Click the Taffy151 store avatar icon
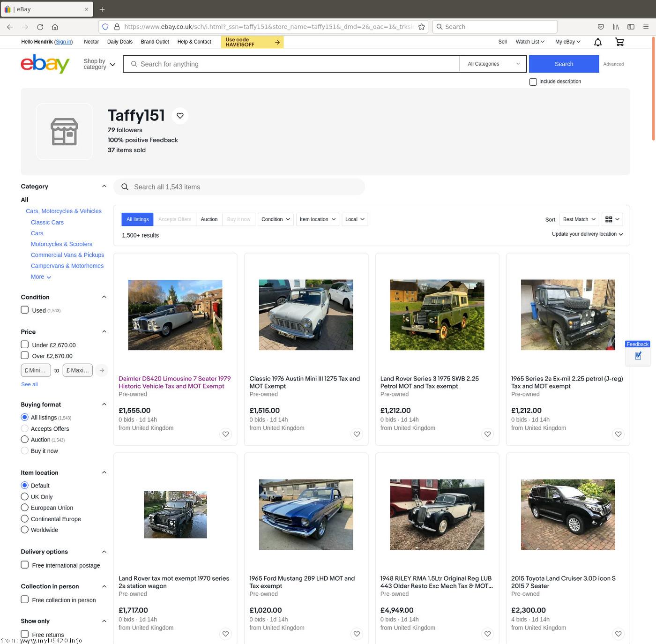Image resolution: width=656 pixels, height=644 pixels. [64, 132]
